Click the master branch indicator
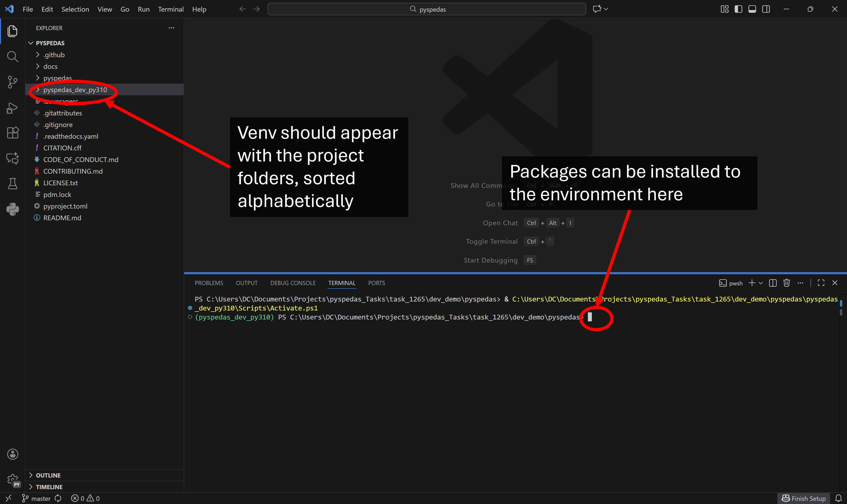The height and width of the screenshot is (504, 847). coord(36,498)
